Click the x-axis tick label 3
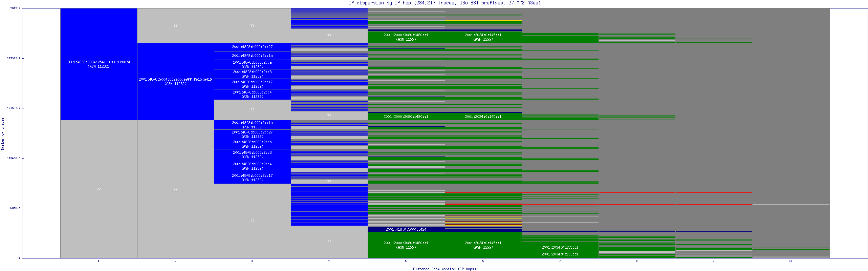 click(252, 261)
